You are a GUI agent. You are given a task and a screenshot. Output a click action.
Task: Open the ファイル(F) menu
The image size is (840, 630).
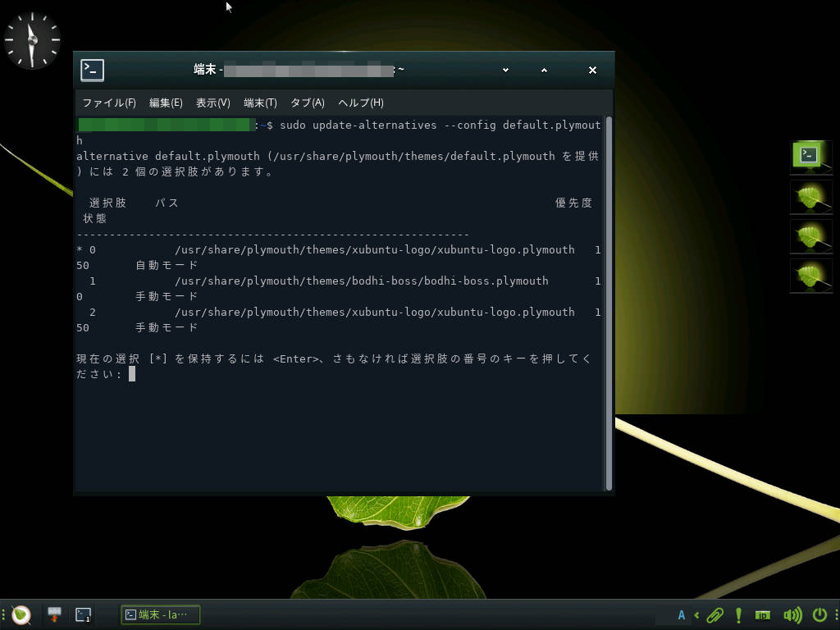[x=108, y=103]
